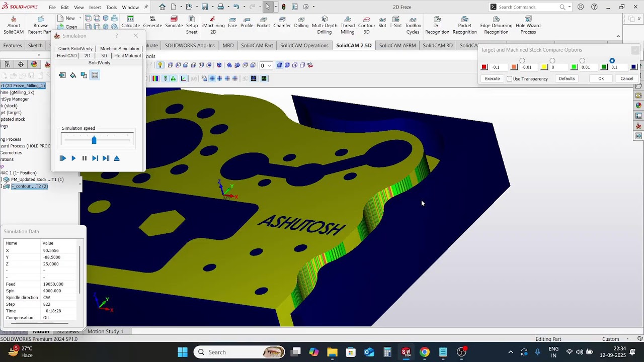The height and width of the screenshot is (362, 644).
Task: Select Multi-Depth Drilling
Action: tap(325, 25)
